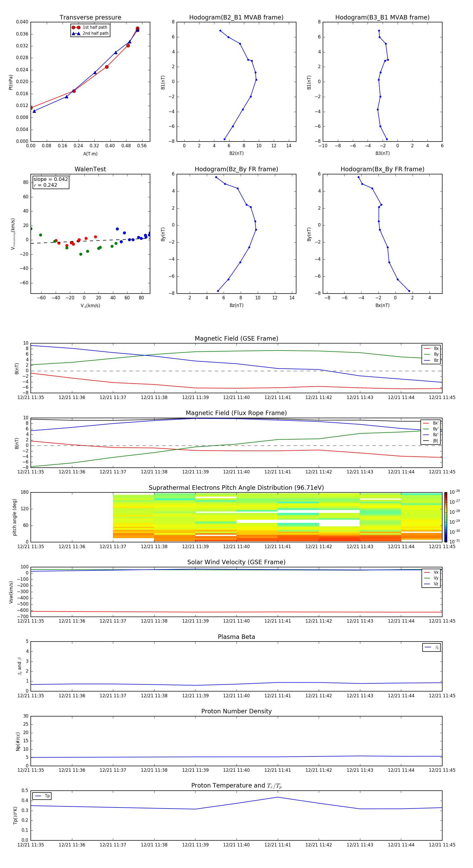This screenshot has height=868, width=473.
Task: Click the βp legend in Plasma Beta plot
Action: (431, 647)
